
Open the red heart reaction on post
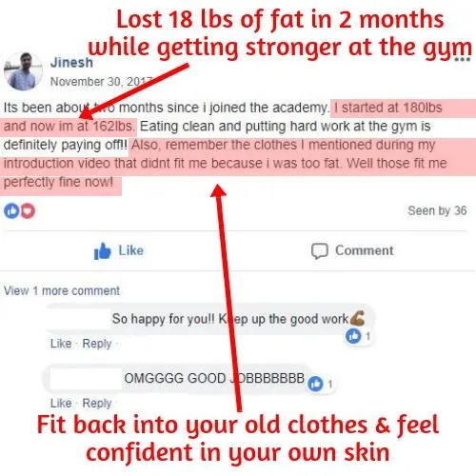28,210
